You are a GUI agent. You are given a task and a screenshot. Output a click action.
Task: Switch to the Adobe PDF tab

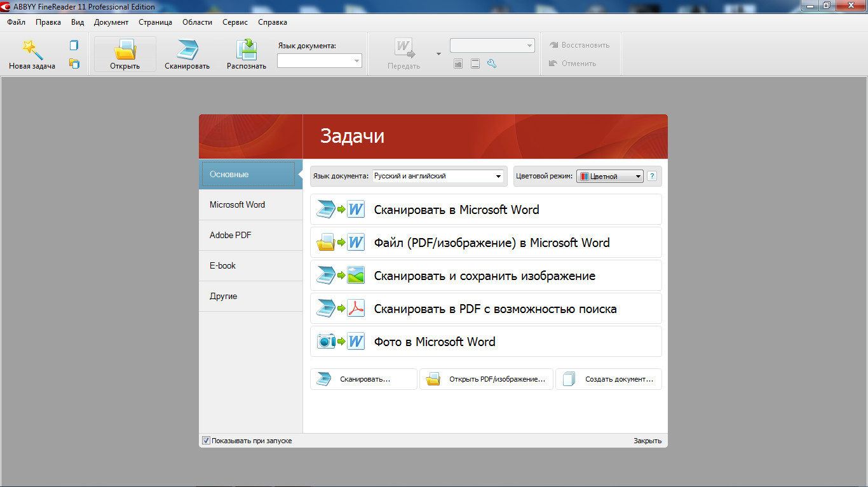coord(231,235)
